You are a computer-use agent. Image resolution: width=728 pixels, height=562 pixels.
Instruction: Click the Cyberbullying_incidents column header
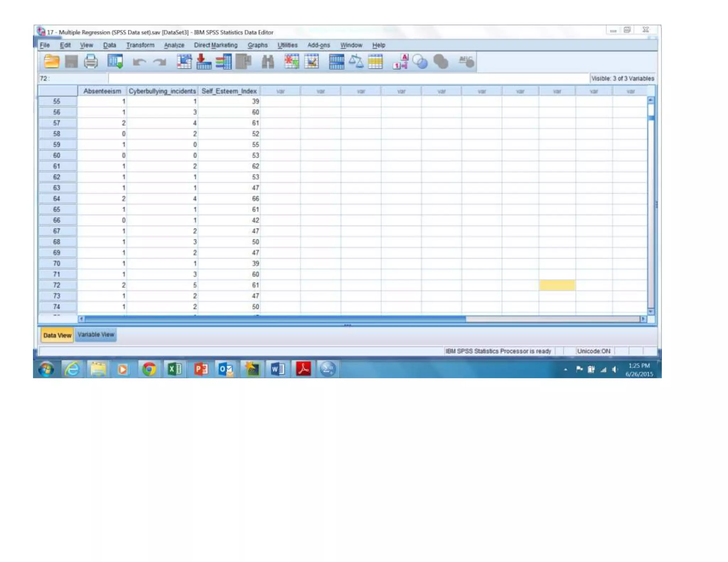pos(162,91)
